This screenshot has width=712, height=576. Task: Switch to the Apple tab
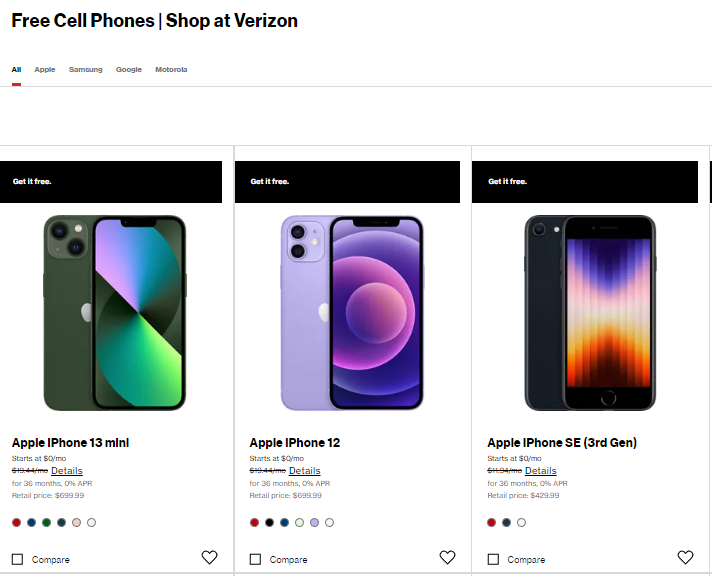click(x=45, y=70)
